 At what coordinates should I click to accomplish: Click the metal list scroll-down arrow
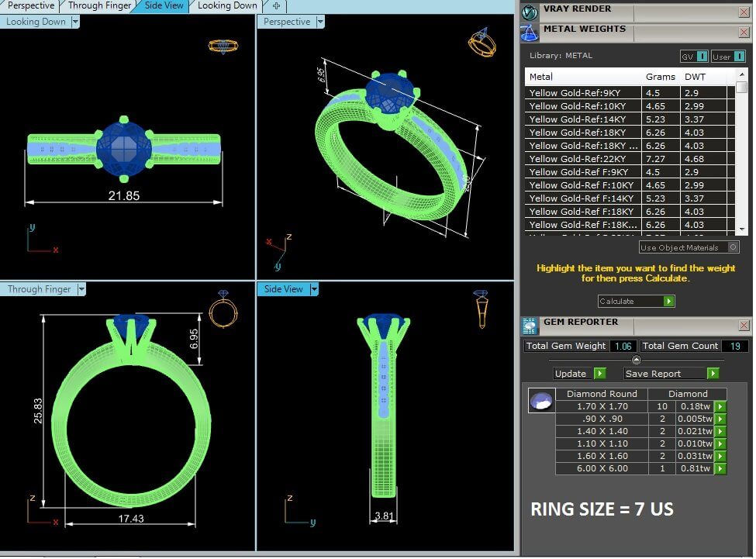(x=742, y=229)
